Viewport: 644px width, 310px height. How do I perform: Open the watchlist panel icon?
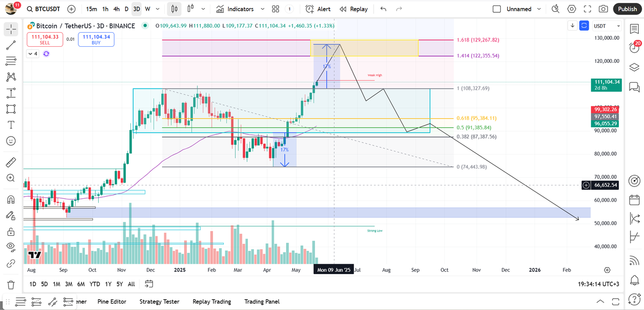[634, 28]
